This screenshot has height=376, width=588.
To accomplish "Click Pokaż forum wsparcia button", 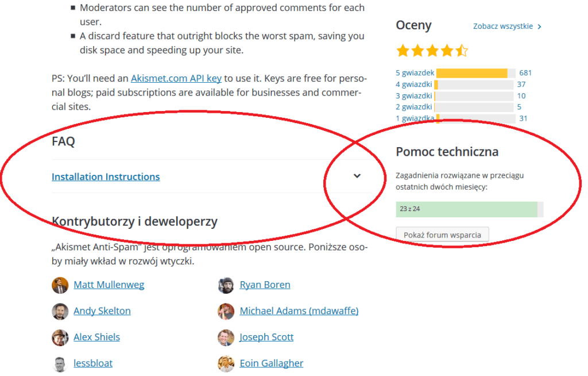I will point(443,235).
